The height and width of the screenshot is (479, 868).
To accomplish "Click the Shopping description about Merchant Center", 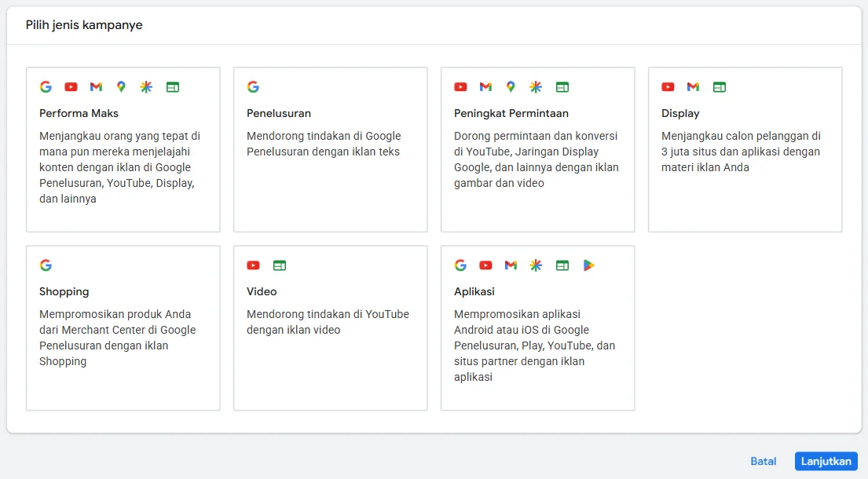I will [117, 338].
